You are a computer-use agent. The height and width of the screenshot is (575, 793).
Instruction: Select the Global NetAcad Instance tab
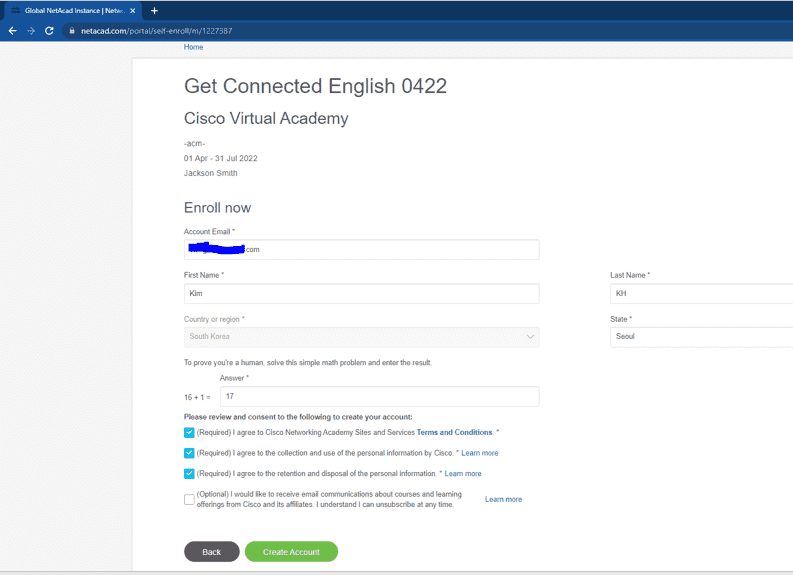point(71,11)
